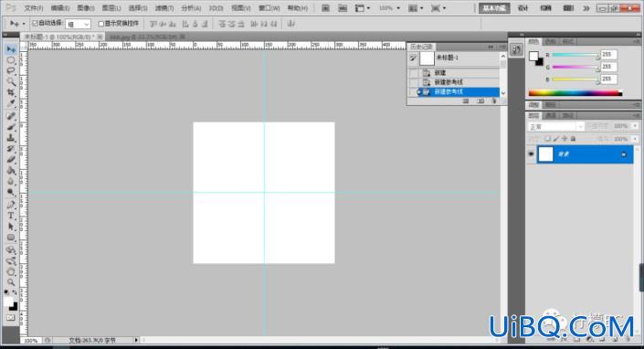The image size is (644, 349).
Task: Delete current state in History panel
Action: point(493,101)
